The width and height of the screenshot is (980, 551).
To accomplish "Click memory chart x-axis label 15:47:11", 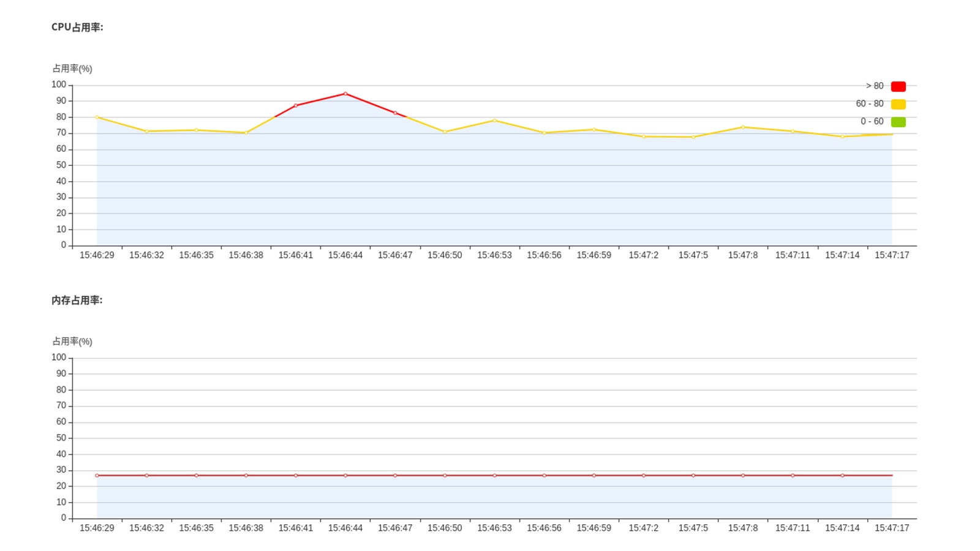I will pos(793,528).
